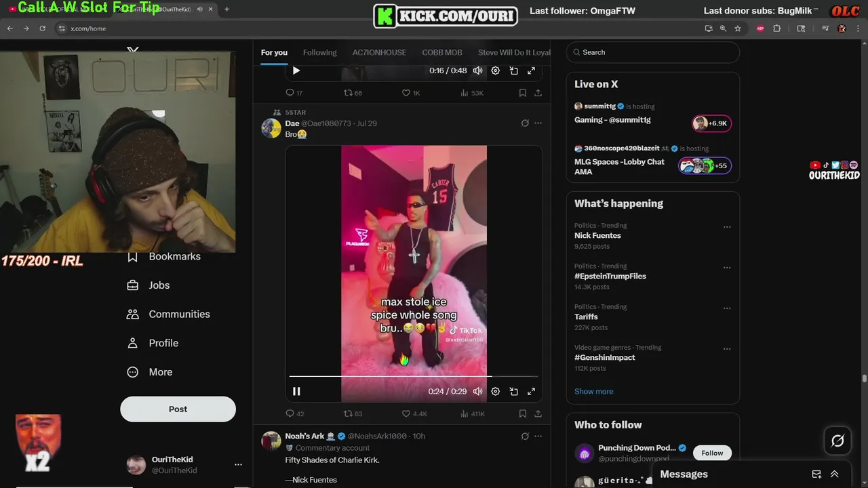Viewport: 868px width, 488px height.
Task: Repost the post with 66 reposts
Action: (353, 93)
